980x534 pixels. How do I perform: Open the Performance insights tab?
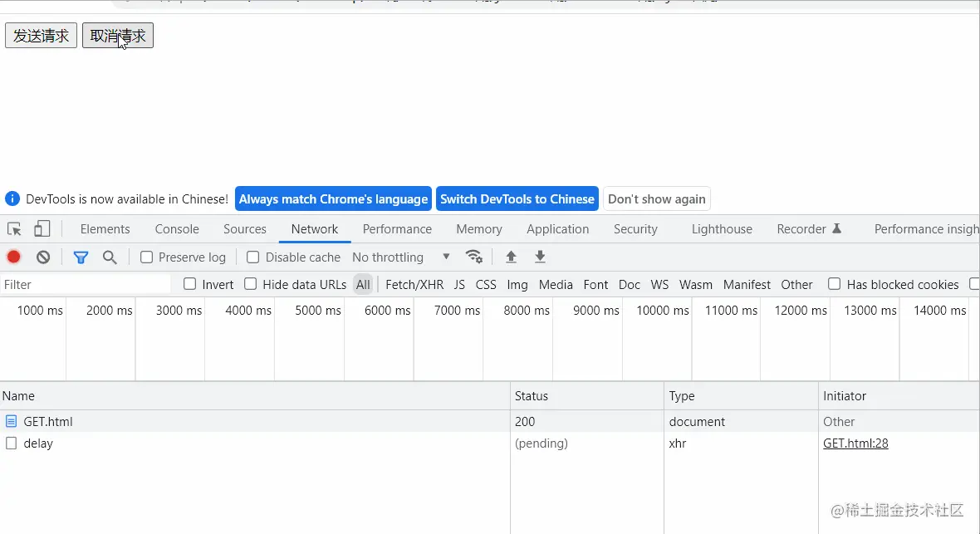[x=926, y=229]
